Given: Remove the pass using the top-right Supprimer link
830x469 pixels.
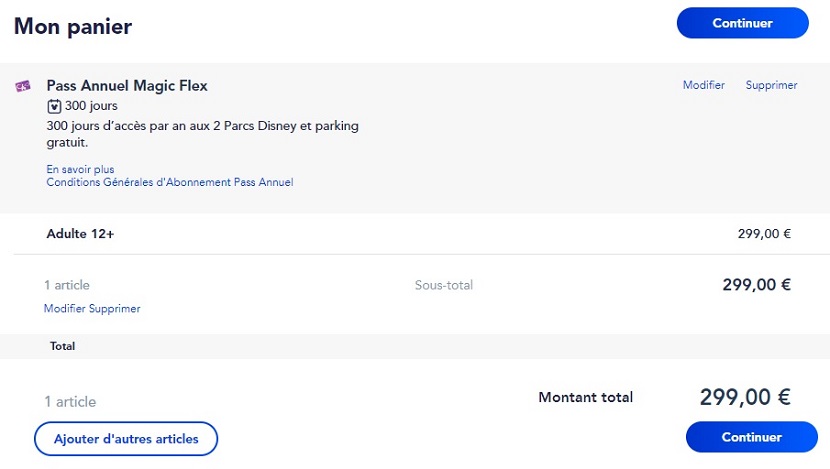Looking at the screenshot, I should pyautogui.click(x=771, y=85).
